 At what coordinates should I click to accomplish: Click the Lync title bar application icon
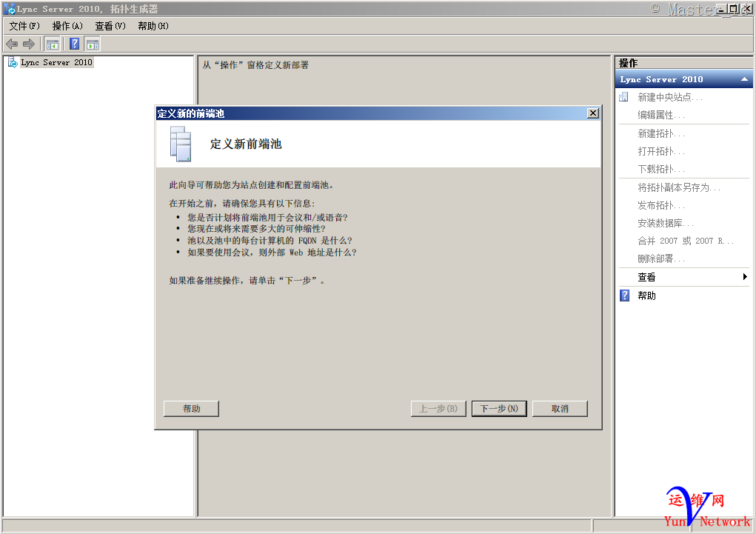[x=9, y=9]
